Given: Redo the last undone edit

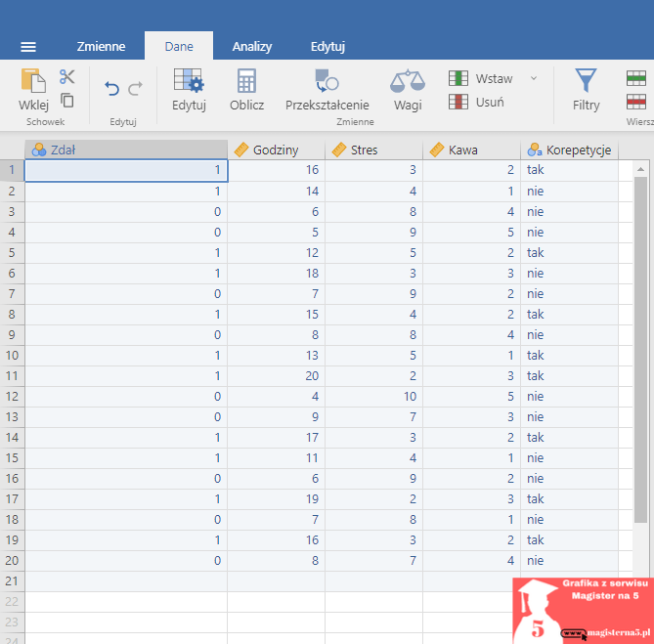Looking at the screenshot, I should [x=135, y=89].
